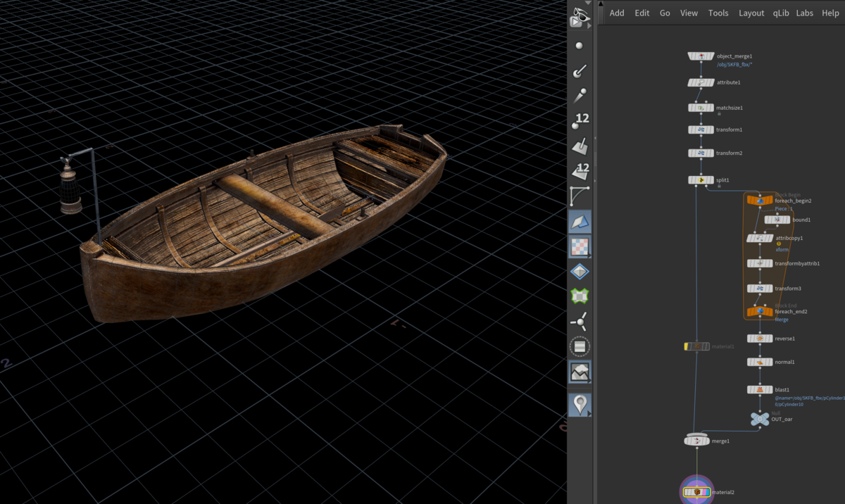The width and height of the screenshot is (845, 504).
Task: Click the 'Block Begin' label
Action: click(x=788, y=195)
